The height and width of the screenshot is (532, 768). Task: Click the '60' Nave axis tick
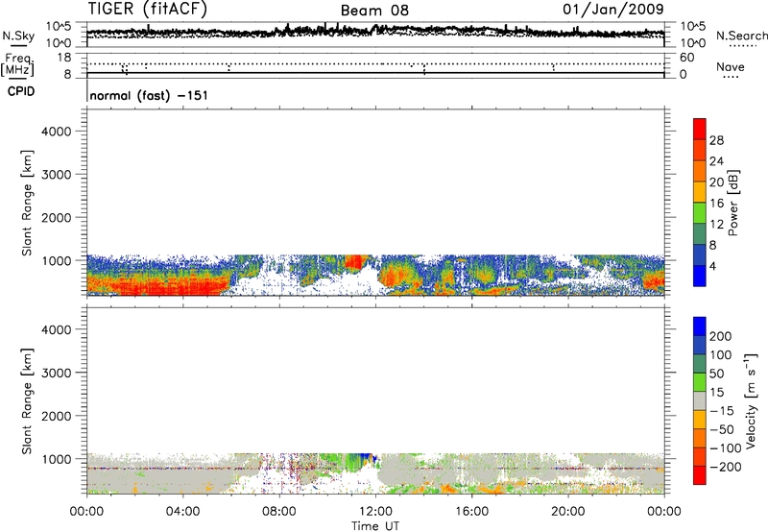pos(687,58)
